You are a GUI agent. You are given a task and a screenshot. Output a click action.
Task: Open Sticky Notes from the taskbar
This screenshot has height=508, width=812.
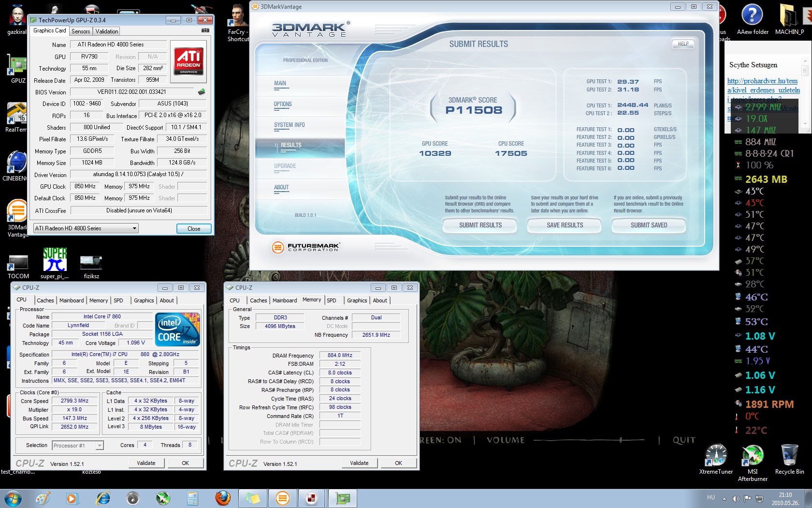point(252,498)
